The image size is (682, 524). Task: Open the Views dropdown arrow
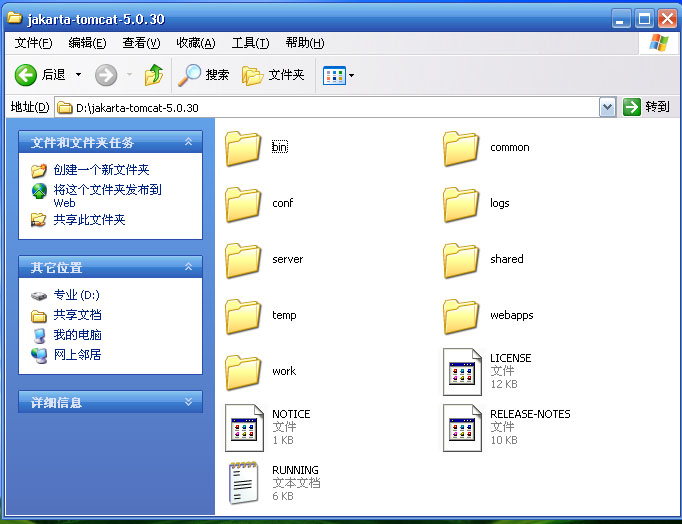pyautogui.click(x=351, y=76)
